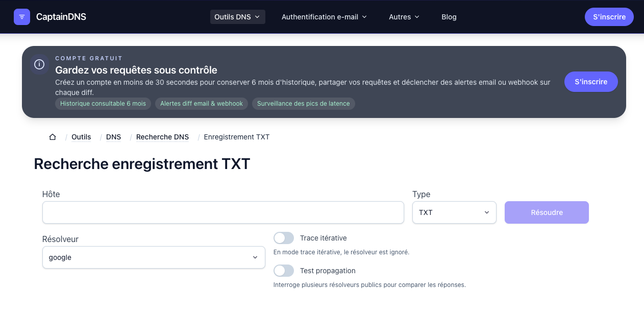Navigate to DNS breadcrumb link
Image resolution: width=644 pixels, height=312 pixels.
pos(113,137)
